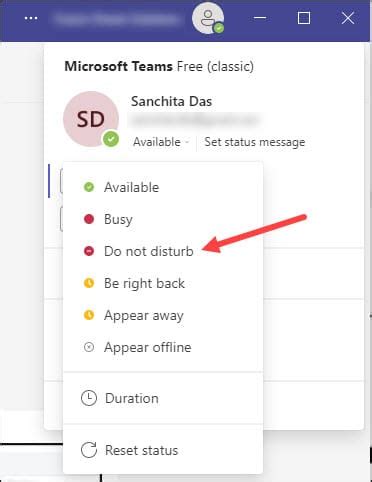This screenshot has height=482, width=372.
Task: Close the Teams window
Action: [348, 18]
